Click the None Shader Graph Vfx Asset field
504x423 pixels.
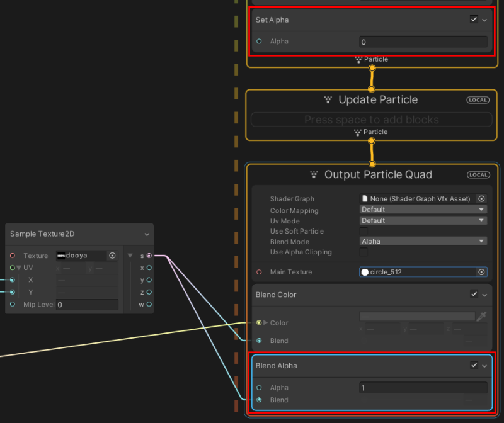(x=418, y=199)
